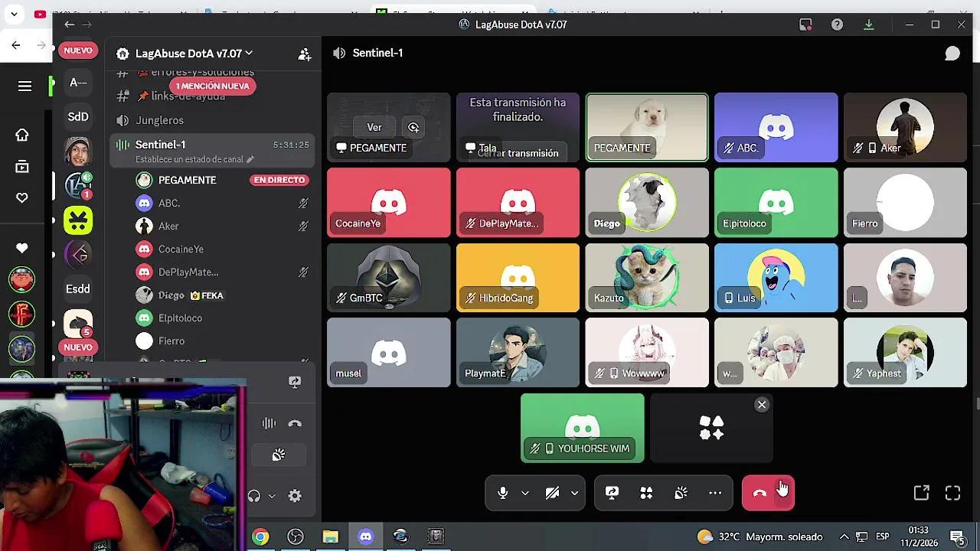Screen dimensions: 980x551
Task: Expand the camera options dropdown arrow
Action: [574, 494]
